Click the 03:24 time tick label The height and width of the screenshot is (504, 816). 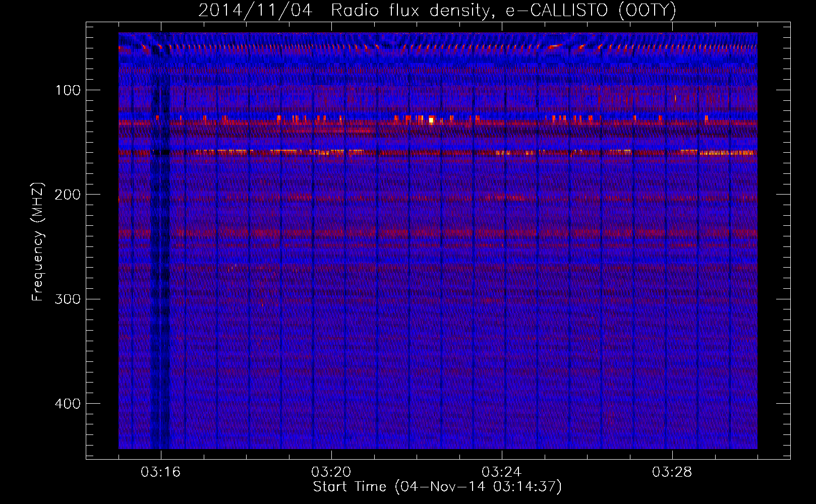[x=501, y=472]
